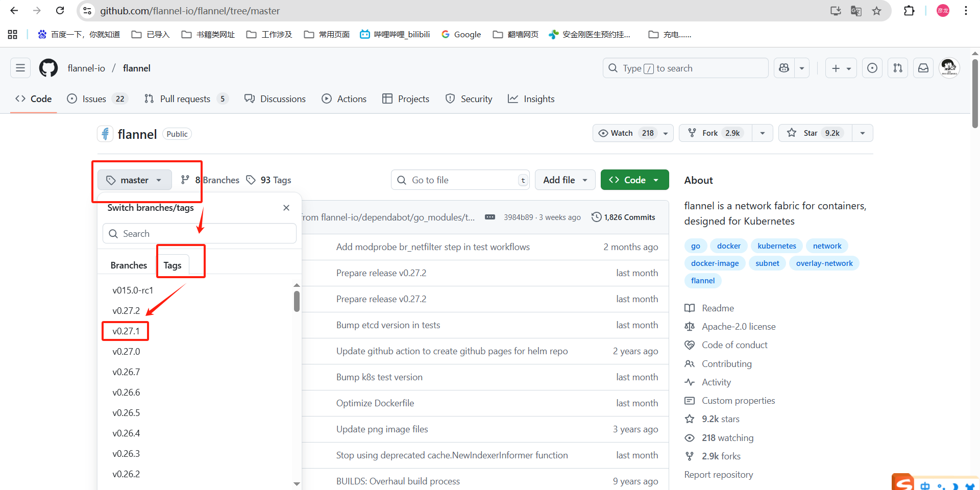Select tag v0.27.2
Image resolution: width=980 pixels, height=490 pixels.
(x=126, y=310)
